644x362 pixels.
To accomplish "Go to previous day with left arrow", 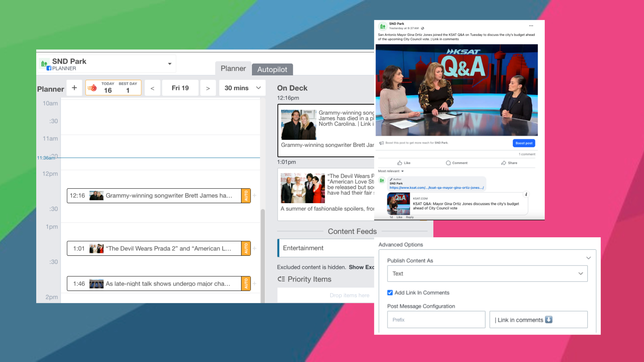I will coord(152,88).
